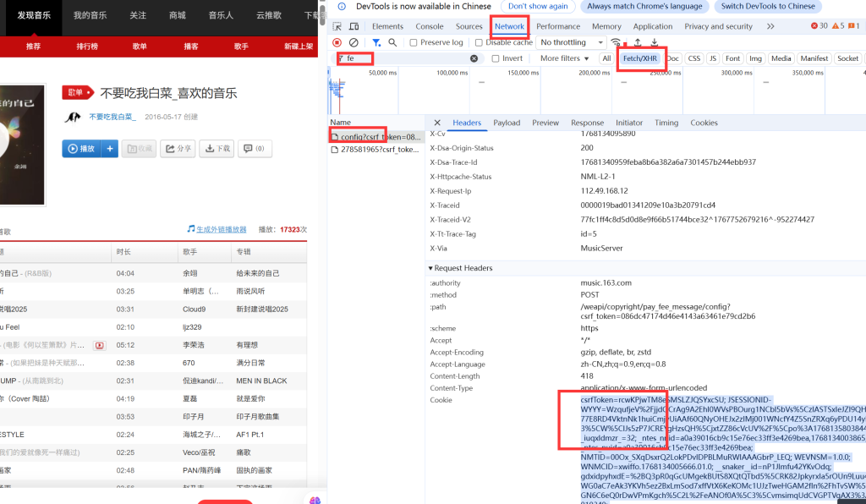This screenshot has width=866, height=504.
Task: Expand the More filters menu
Action: pos(560,58)
